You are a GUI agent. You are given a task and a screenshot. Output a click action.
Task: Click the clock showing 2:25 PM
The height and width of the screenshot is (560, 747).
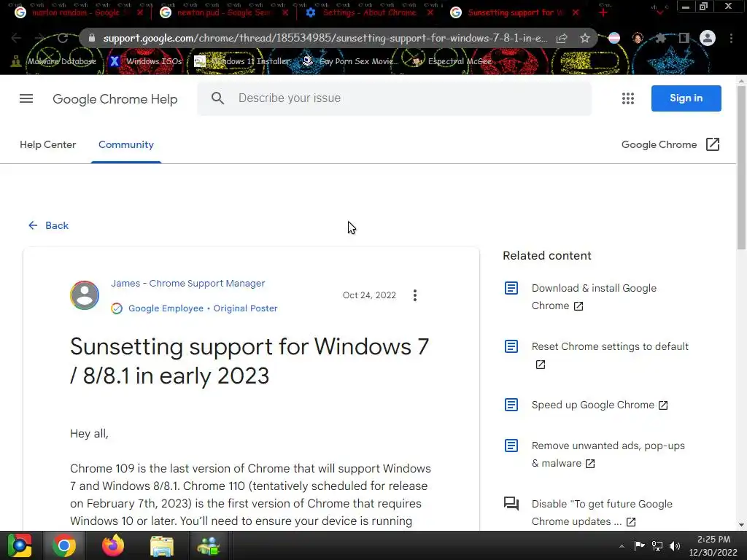coord(713,540)
